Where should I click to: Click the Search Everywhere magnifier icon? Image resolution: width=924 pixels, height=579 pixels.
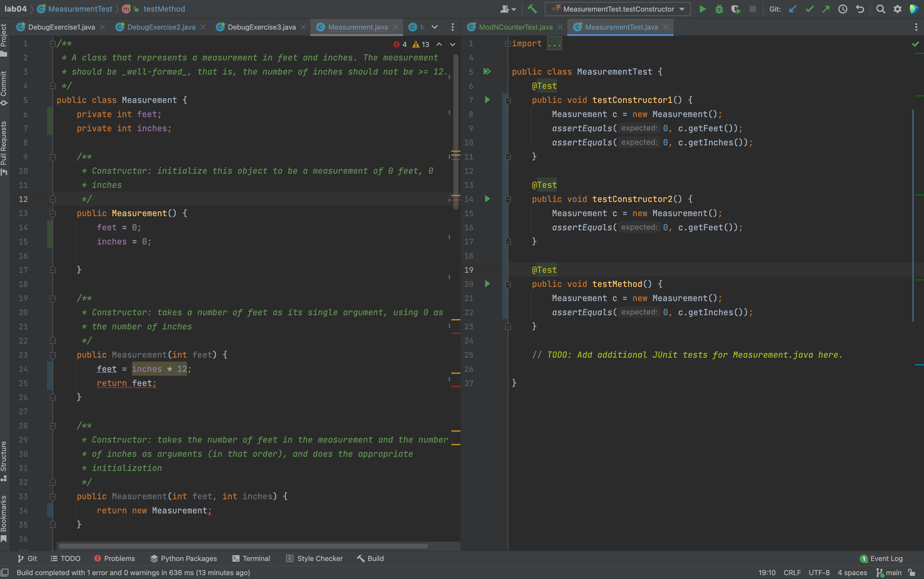[880, 9]
